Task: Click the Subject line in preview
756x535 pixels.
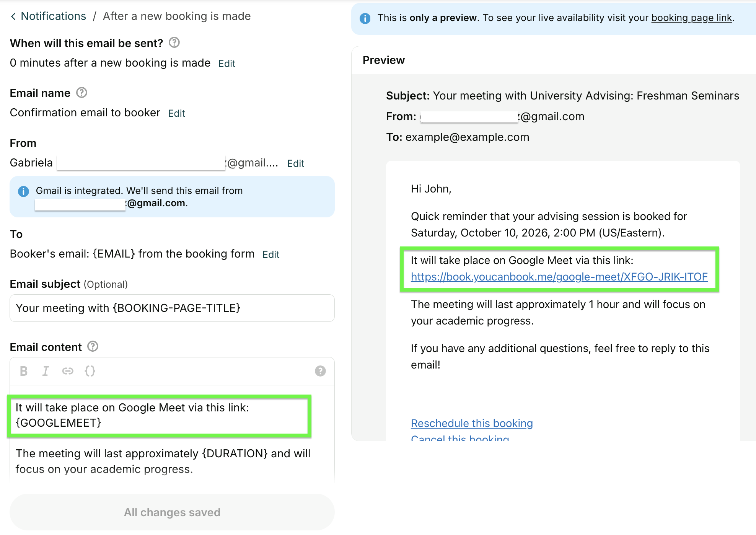Action: 562,96
